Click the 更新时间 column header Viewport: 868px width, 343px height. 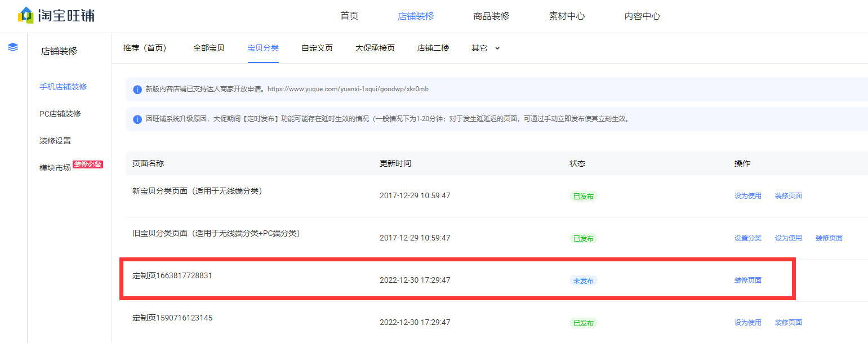[x=395, y=163]
